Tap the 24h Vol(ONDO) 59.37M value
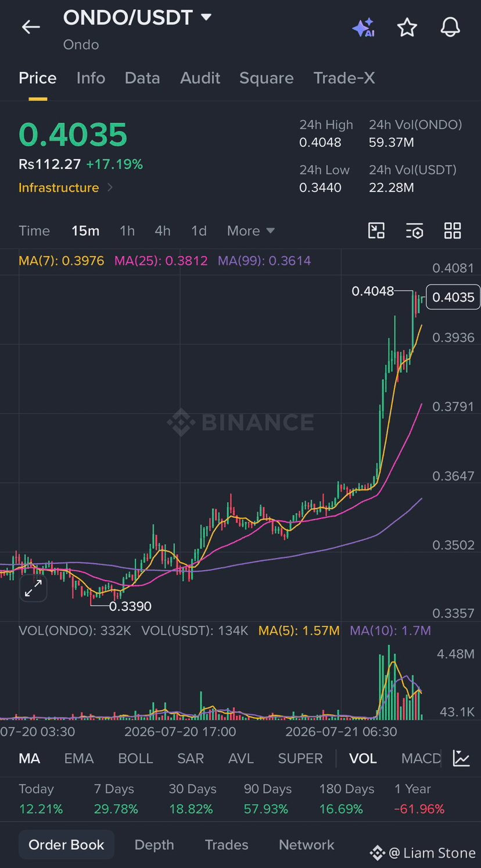The width and height of the screenshot is (481, 868). tap(392, 142)
